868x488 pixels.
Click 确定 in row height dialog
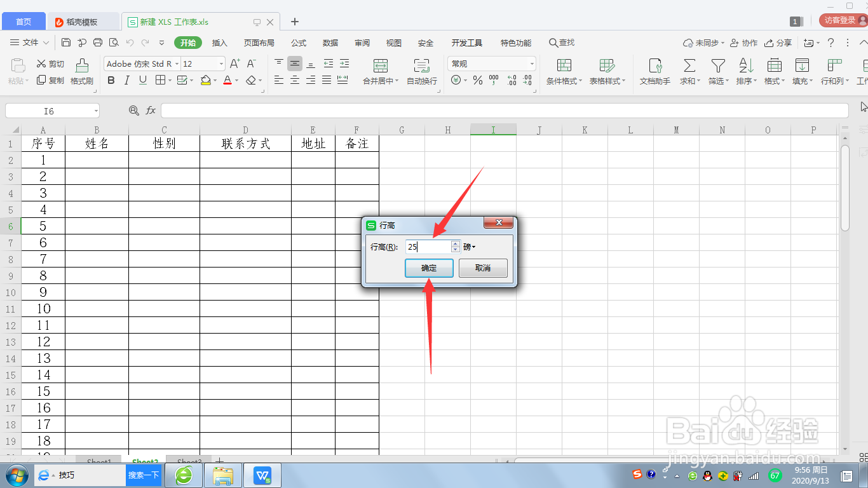coord(429,268)
